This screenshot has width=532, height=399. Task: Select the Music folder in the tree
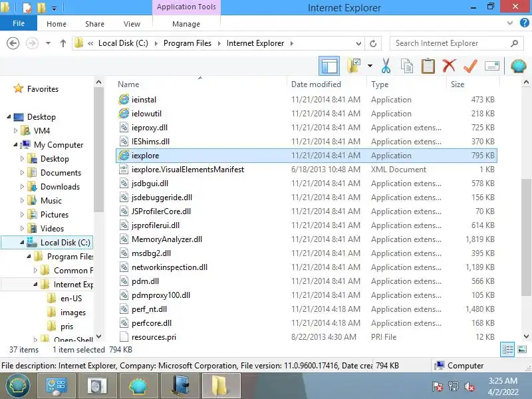coord(51,201)
